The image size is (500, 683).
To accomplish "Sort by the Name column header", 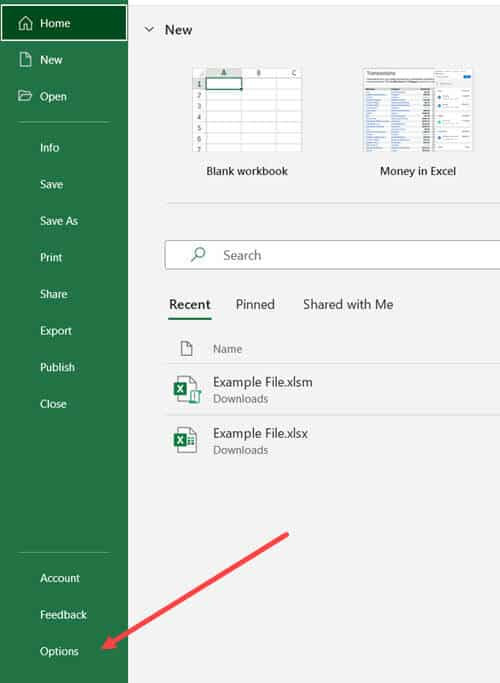I will 227,349.
